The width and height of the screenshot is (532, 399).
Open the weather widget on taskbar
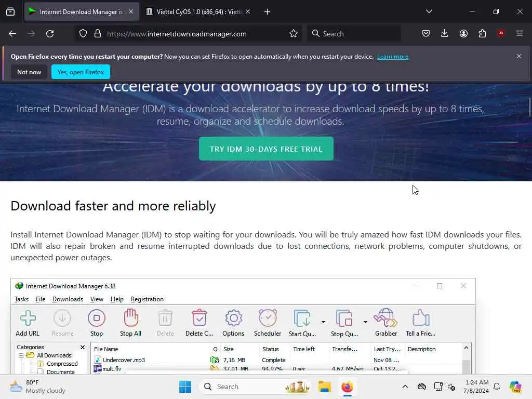point(37,387)
